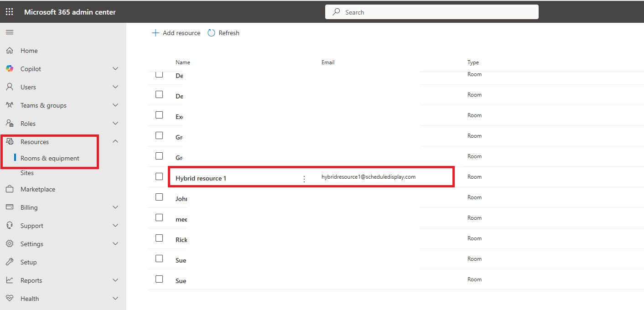Open the app launcher waffle icon
Viewport: 644px width, 310px height.
[x=10, y=12]
